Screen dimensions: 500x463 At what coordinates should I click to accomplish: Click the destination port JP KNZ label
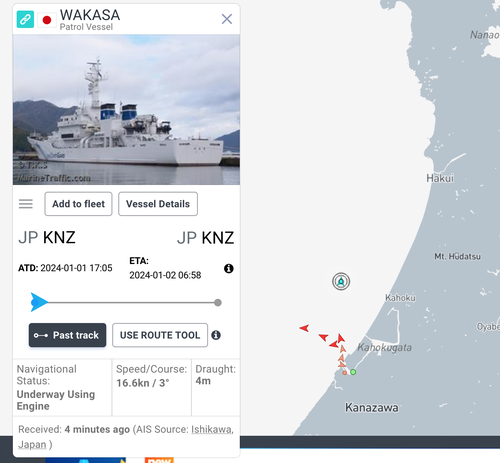205,238
